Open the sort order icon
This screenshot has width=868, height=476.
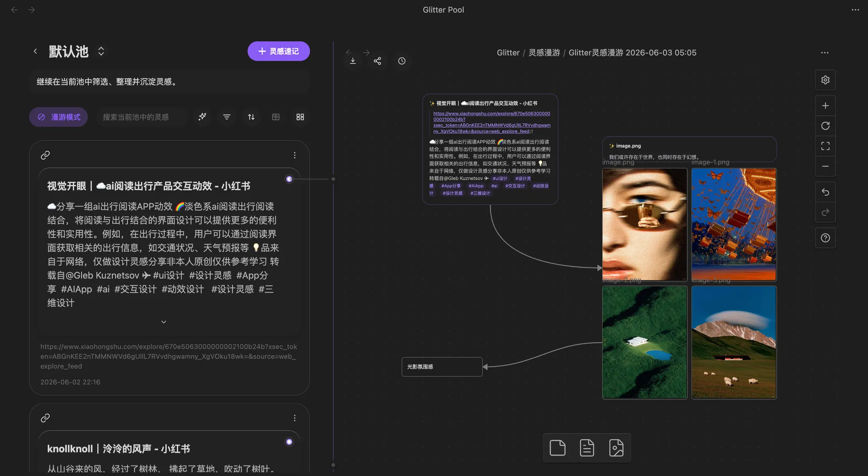coord(251,117)
